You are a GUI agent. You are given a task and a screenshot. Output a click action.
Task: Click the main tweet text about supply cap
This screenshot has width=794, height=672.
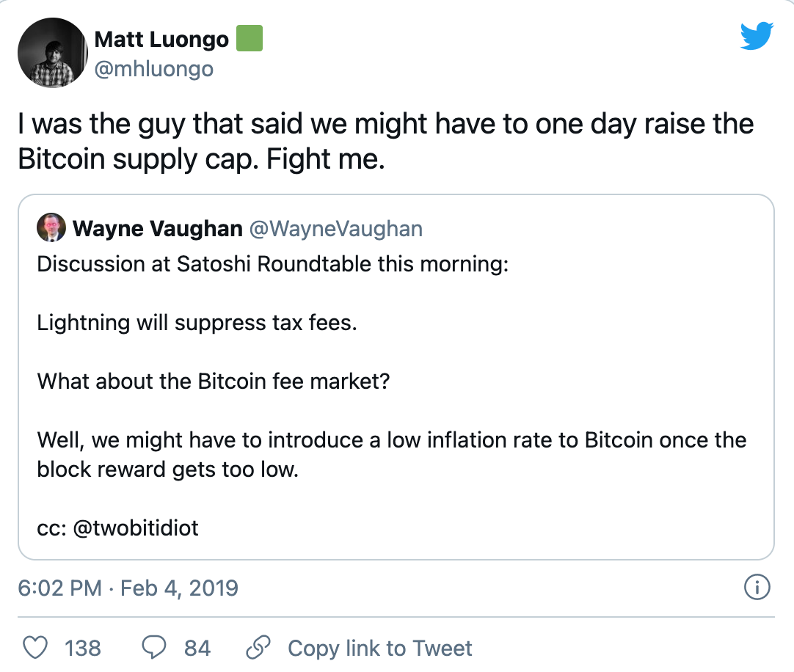coord(385,142)
